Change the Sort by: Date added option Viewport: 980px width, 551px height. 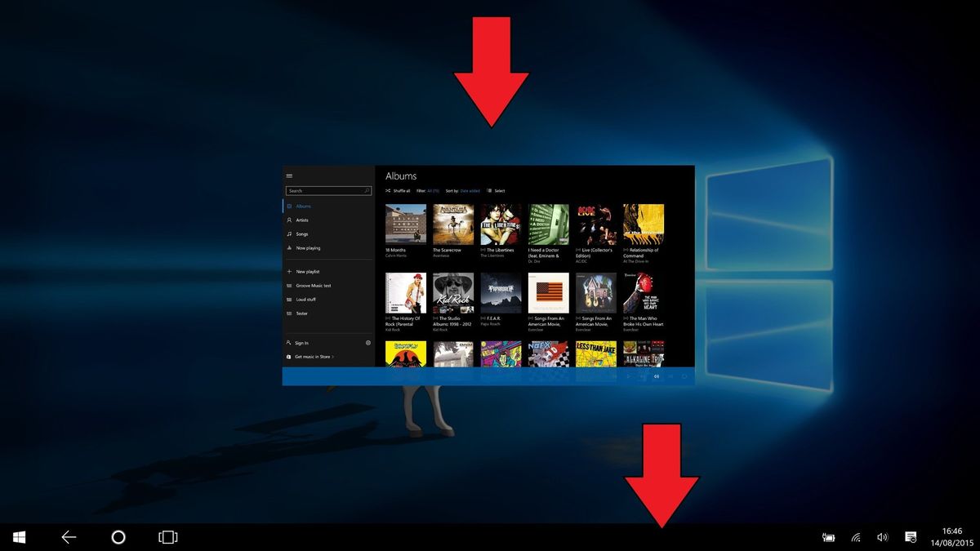[x=469, y=190]
